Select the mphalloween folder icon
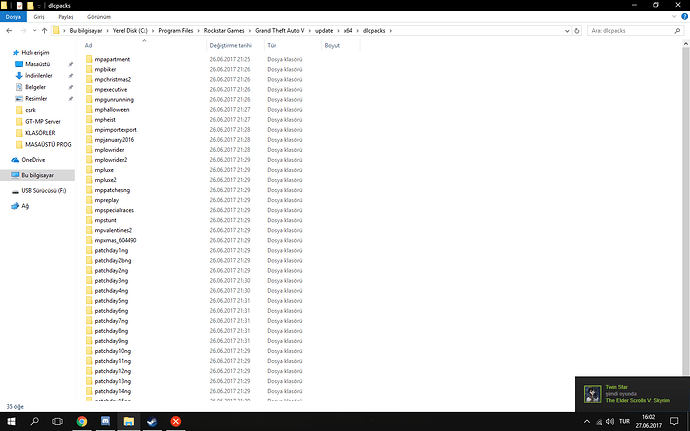690x431 pixels. [x=89, y=110]
